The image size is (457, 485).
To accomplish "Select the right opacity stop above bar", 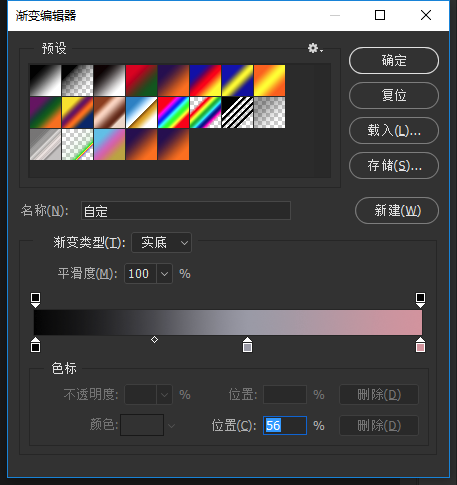I will (x=420, y=300).
